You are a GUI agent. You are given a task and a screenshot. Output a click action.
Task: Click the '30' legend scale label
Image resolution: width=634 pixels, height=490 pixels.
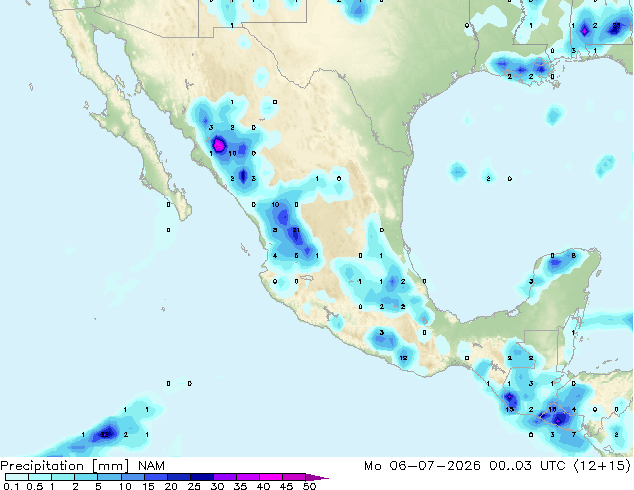tap(217, 486)
